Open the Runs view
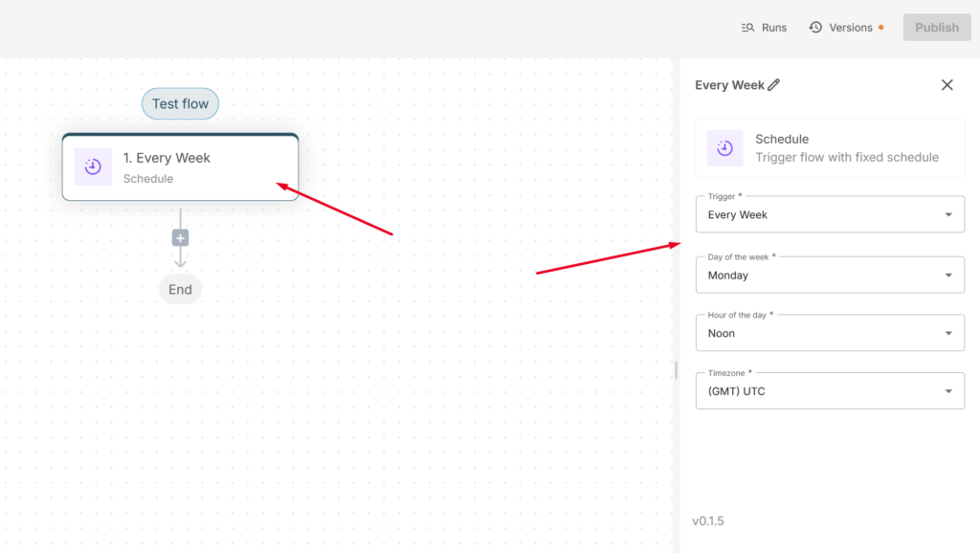 tap(764, 28)
